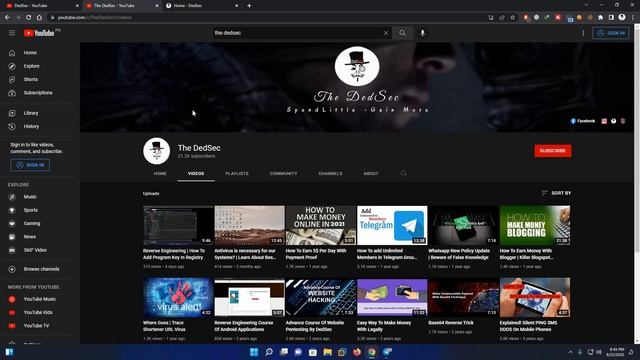The height and width of the screenshot is (360, 640).
Task: Open the YouTube settings three-dot menu
Action: pos(583,33)
